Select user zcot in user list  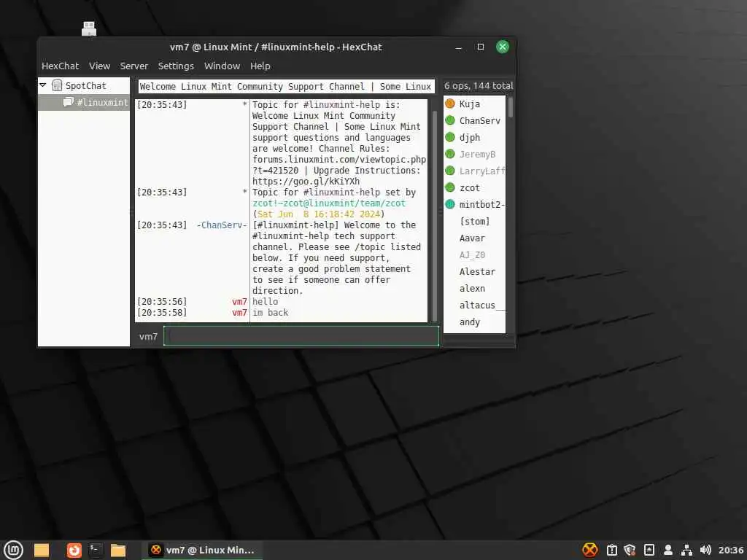[474, 187]
